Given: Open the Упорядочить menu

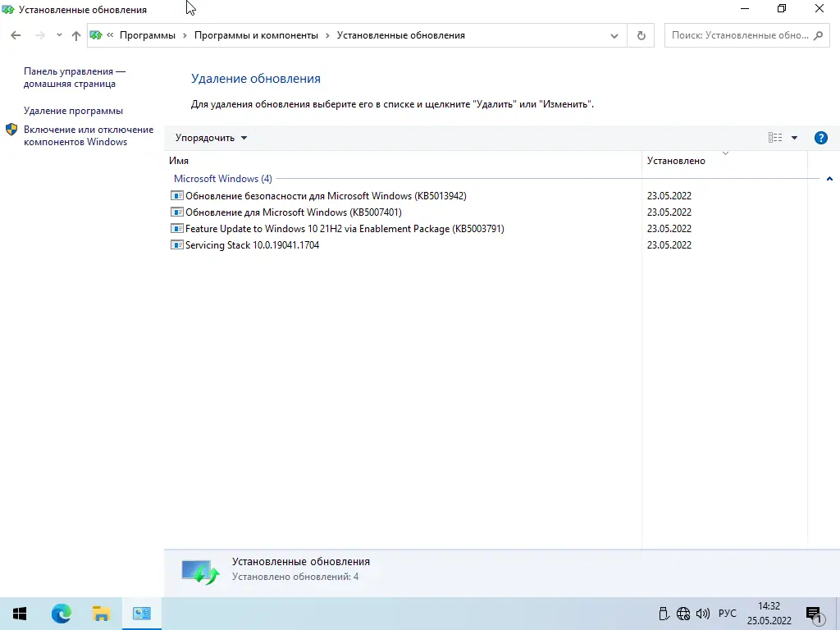Looking at the screenshot, I should [211, 138].
